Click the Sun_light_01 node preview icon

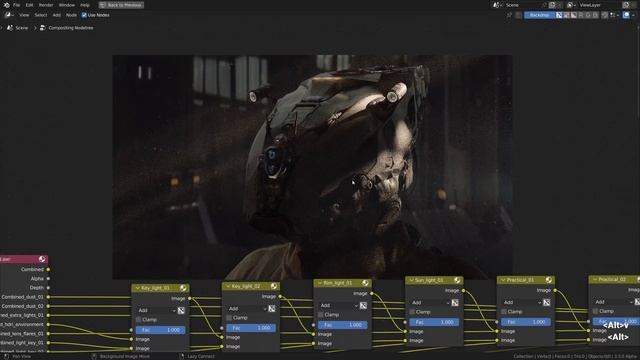(457, 280)
